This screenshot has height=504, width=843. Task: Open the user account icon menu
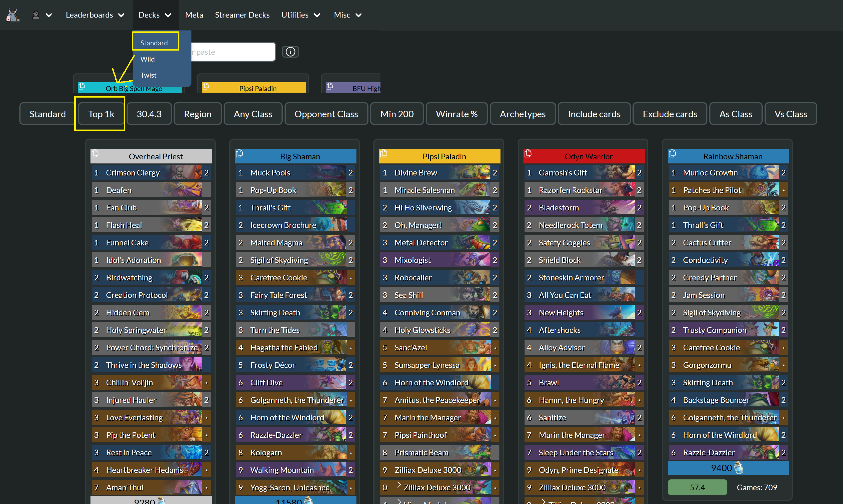click(x=36, y=15)
